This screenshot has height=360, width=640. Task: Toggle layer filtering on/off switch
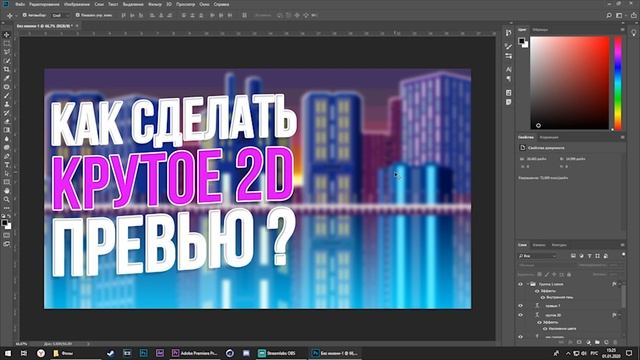pos(623,255)
